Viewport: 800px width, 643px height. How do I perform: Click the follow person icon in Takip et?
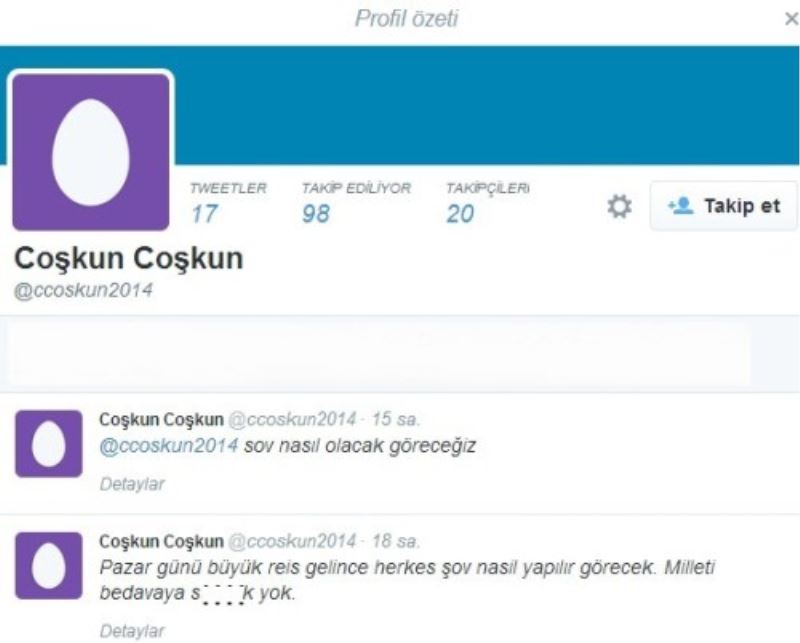tap(681, 206)
